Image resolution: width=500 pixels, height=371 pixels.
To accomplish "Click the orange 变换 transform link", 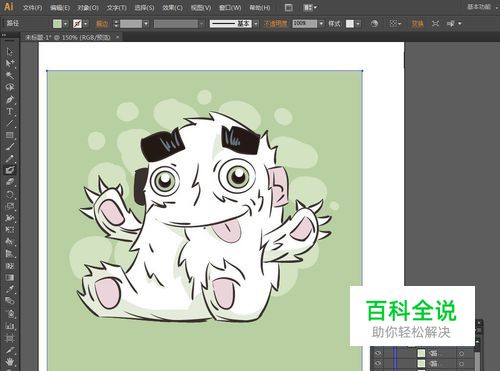I will coord(417,24).
